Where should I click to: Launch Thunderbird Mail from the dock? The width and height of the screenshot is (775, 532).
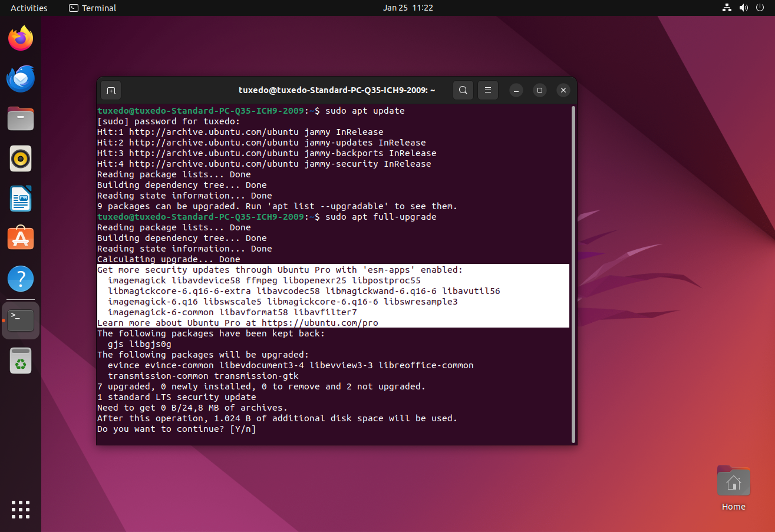click(21, 79)
